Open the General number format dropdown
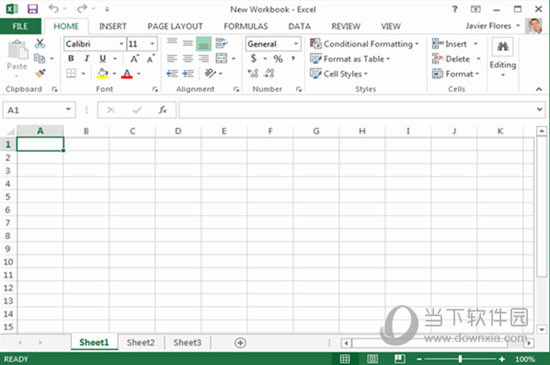 tap(296, 44)
